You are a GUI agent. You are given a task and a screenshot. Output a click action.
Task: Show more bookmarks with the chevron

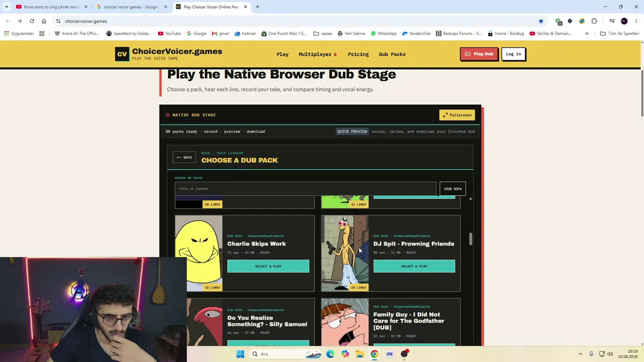(587, 34)
